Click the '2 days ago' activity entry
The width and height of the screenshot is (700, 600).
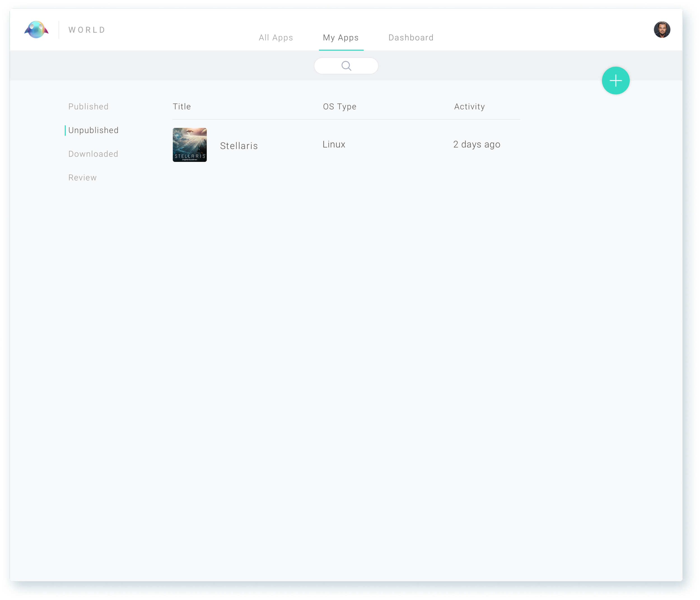click(x=476, y=145)
